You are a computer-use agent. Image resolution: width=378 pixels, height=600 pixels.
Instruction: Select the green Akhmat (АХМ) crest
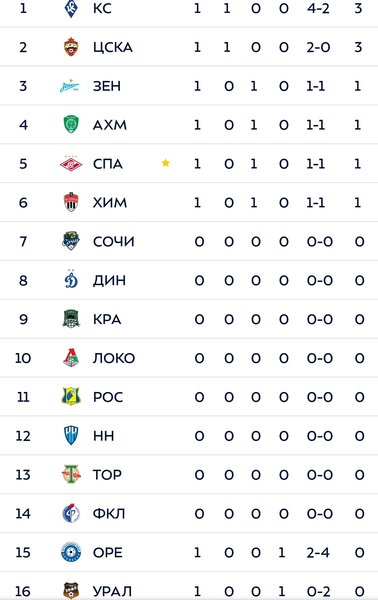click(71, 125)
